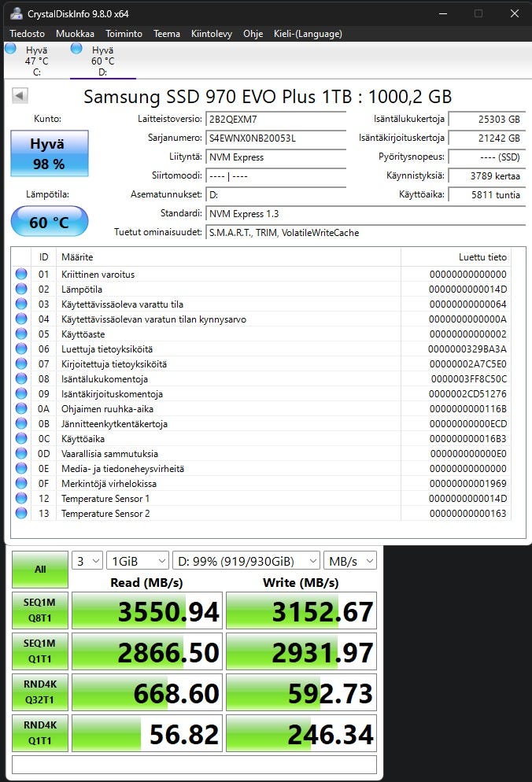Click write result 3152.67
Screen dimensions: 532x782
[301, 610]
